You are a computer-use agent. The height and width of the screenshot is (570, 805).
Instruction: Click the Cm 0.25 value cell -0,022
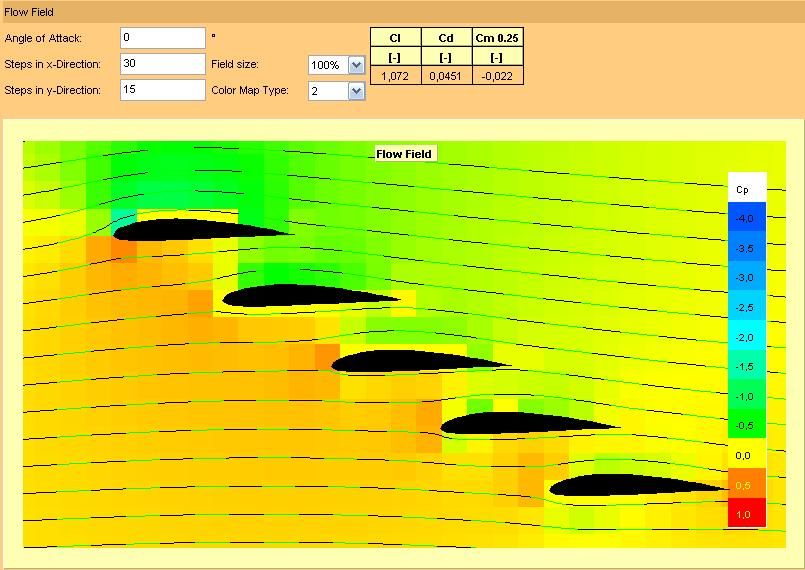[497, 76]
